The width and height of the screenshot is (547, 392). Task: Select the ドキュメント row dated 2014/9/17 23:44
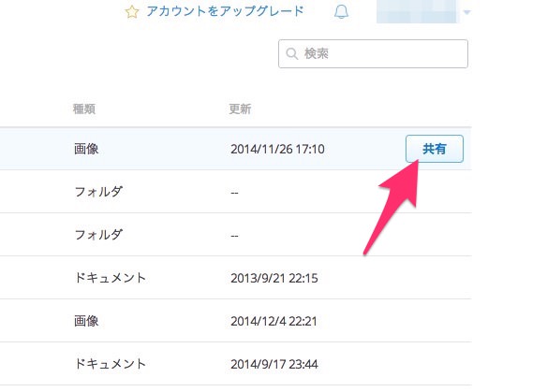pos(236,364)
